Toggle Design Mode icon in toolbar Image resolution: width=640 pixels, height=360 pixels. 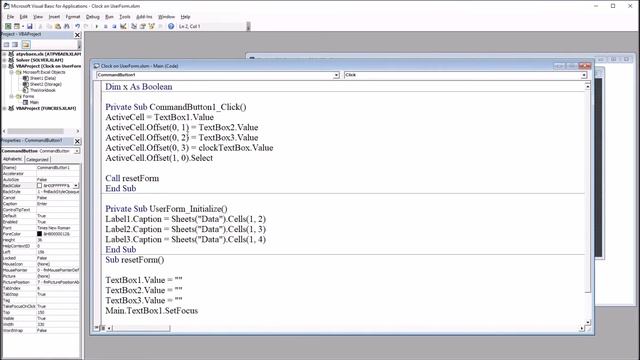pyautogui.click(x=123, y=26)
